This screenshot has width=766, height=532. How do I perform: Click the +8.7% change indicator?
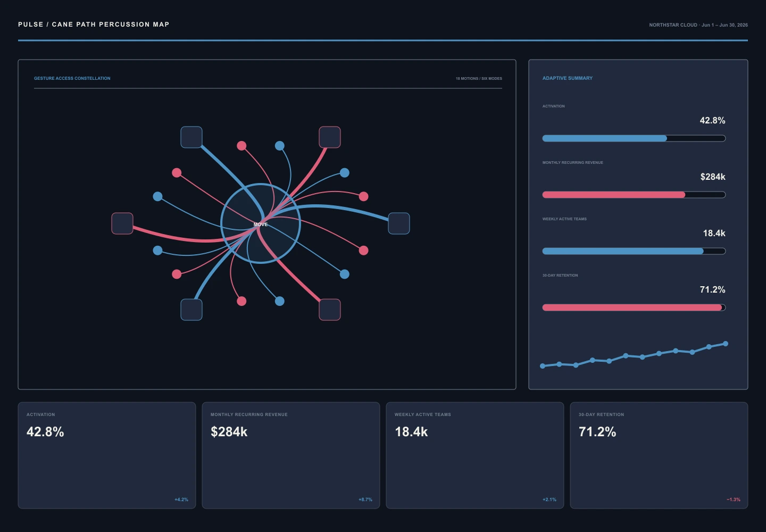click(x=365, y=500)
